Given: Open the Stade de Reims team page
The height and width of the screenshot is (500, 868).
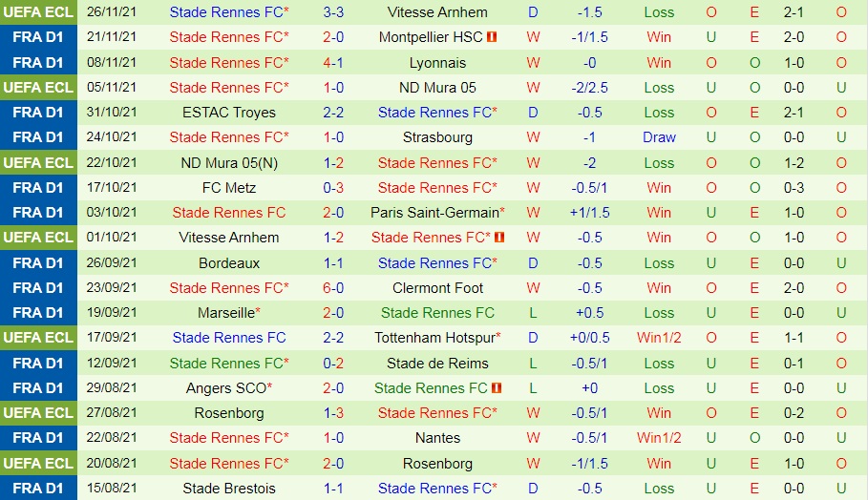Looking at the screenshot, I should 437,364.
